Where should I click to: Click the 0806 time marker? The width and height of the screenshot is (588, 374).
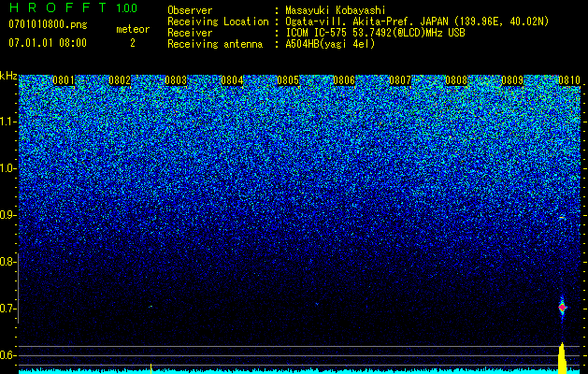point(344,80)
